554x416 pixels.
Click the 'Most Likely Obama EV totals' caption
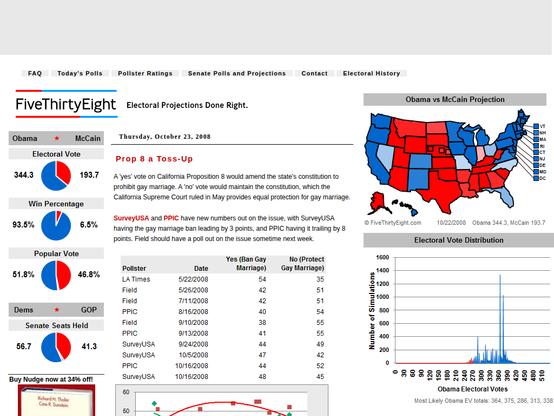(x=484, y=401)
